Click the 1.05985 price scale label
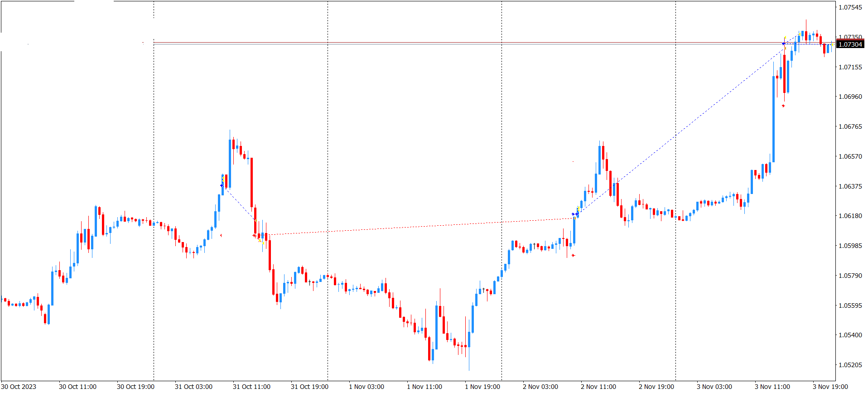This screenshot has width=868, height=393. pyautogui.click(x=850, y=246)
